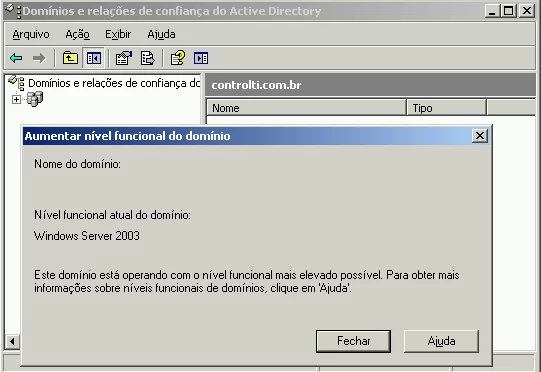Open the Ação menu

pos(78,34)
